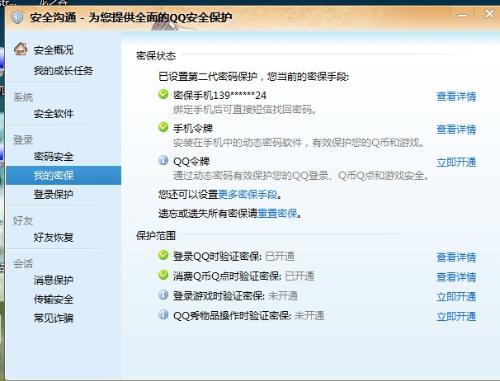Close the 安全沟通 window

click(489, 14)
